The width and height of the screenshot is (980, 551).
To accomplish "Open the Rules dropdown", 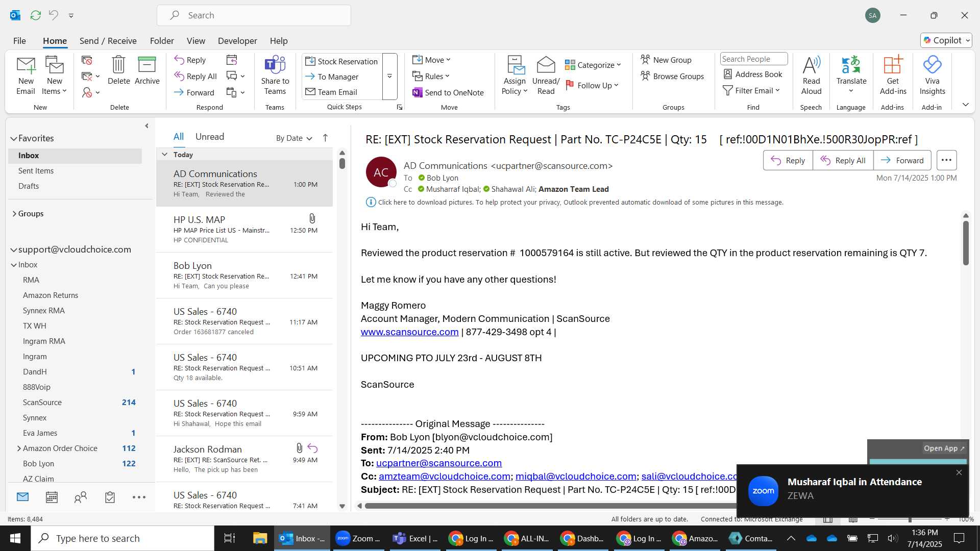I will 431,76.
